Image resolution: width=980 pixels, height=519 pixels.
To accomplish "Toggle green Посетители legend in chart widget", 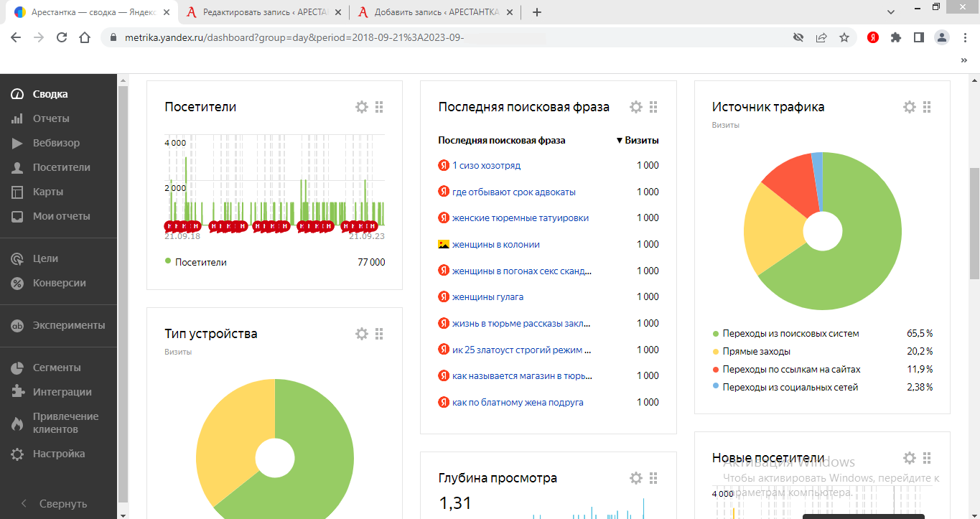I will (196, 262).
